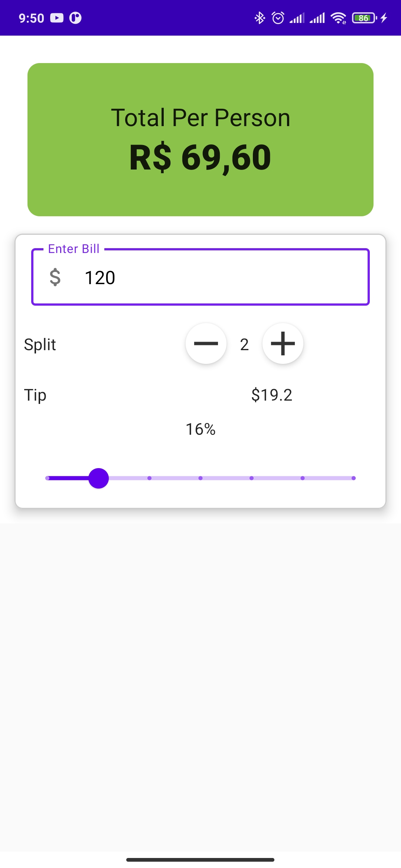Click the second SIM signal strength icon
401x868 pixels.
[x=317, y=18]
